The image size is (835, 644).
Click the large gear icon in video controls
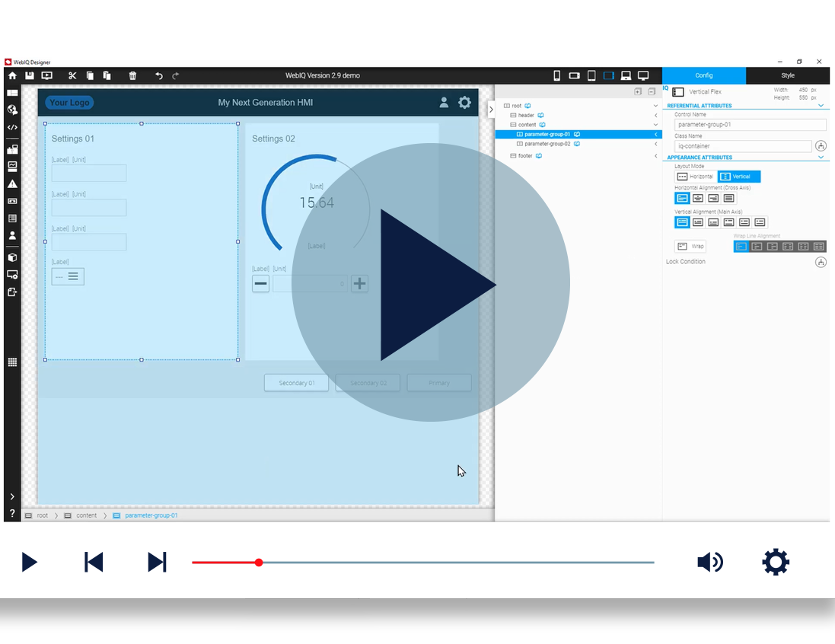776,562
